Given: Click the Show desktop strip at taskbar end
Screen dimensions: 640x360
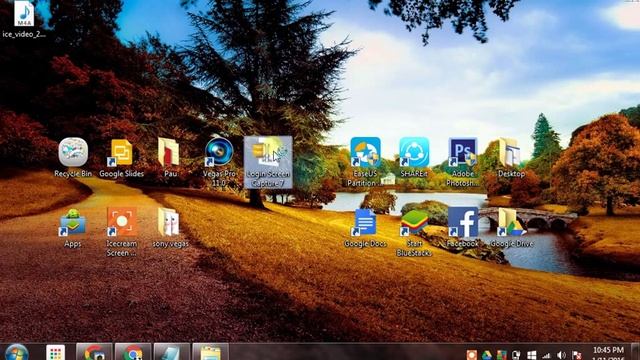Looking at the screenshot, I should pyautogui.click(x=636, y=352).
